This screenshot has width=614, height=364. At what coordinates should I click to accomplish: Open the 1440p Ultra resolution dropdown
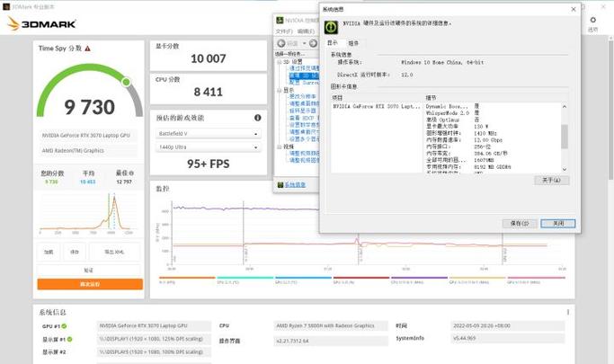coord(209,147)
